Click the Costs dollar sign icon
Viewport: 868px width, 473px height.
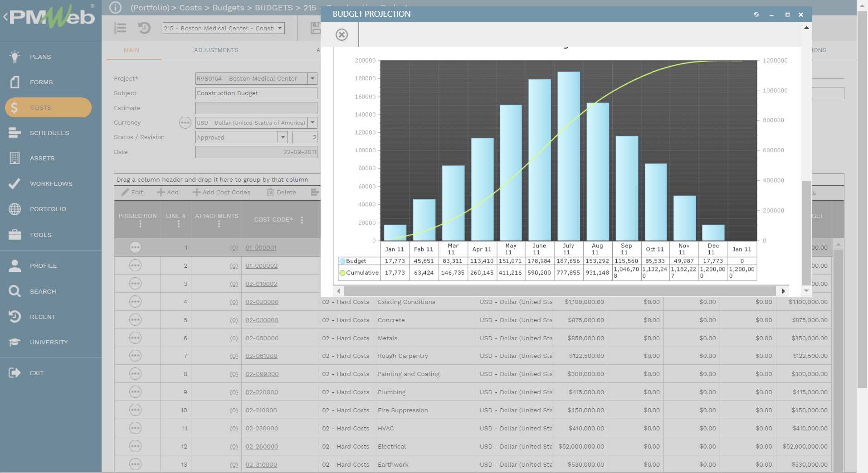(x=15, y=107)
